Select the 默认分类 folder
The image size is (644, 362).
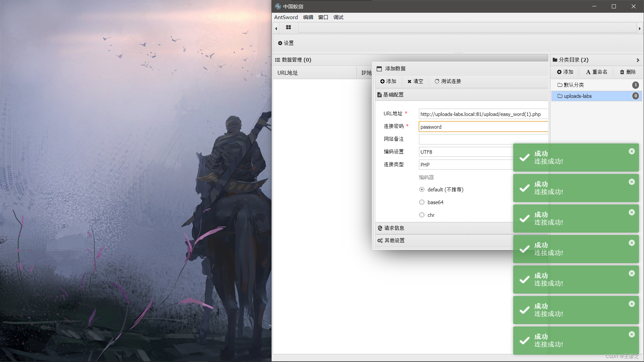(596, 85)
